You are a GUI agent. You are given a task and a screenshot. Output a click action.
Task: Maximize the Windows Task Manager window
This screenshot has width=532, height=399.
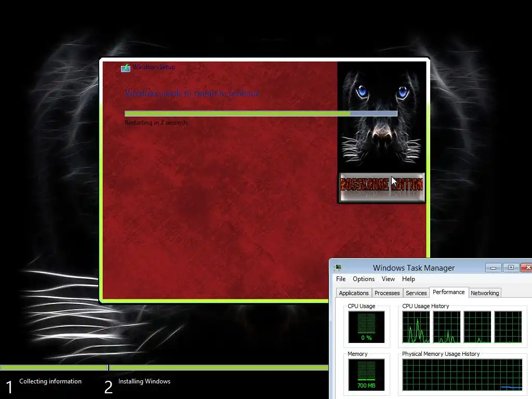tap(511, 268)
